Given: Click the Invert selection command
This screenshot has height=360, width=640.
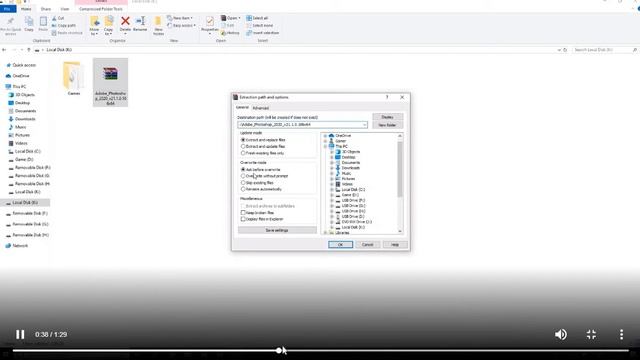Looking at the screenshot, I should [x=263, y=33].
